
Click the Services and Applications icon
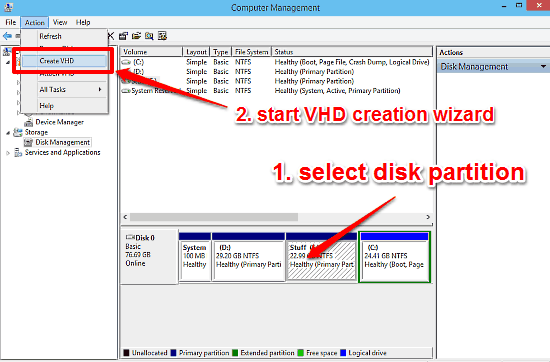click(18, 153)
